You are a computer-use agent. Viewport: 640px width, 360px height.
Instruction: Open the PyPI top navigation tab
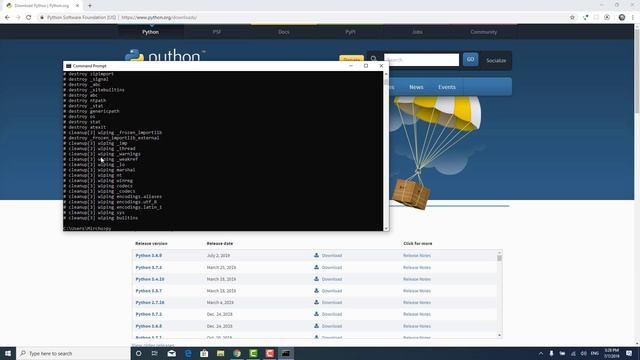350,32
